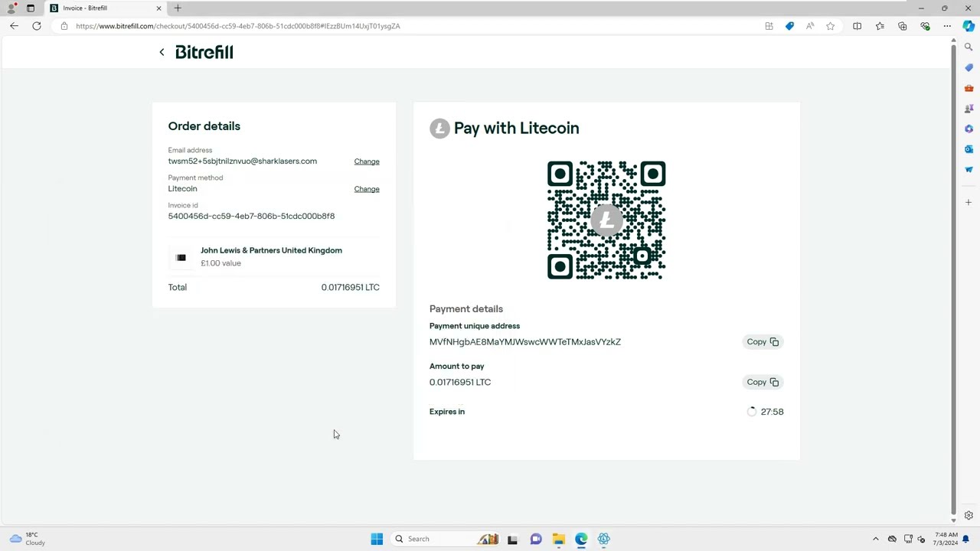Copy the amount to pay

(763, 382)
